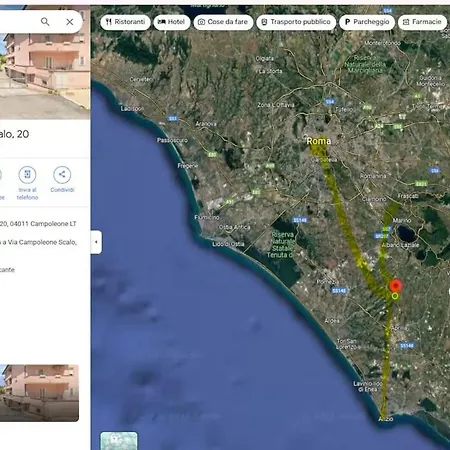The height and width of the screenshot is (450, 450).
Task: Click the Frascati label on the map
Action: (x=408, y=196)
